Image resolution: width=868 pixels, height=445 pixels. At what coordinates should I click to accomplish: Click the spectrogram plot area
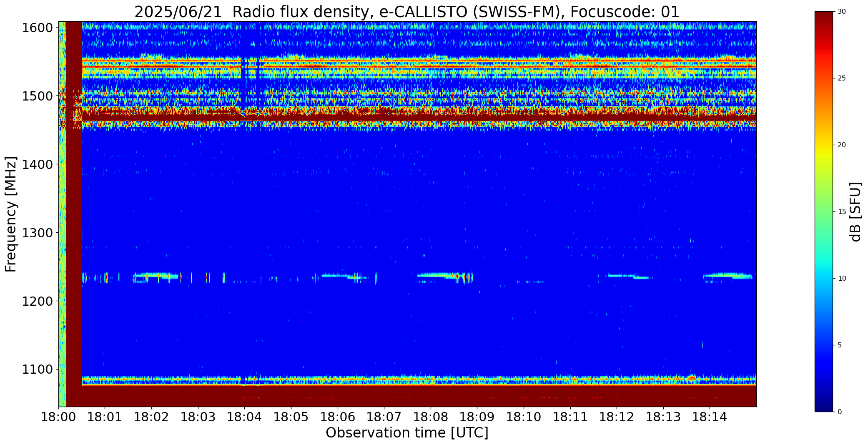[407, 214]
